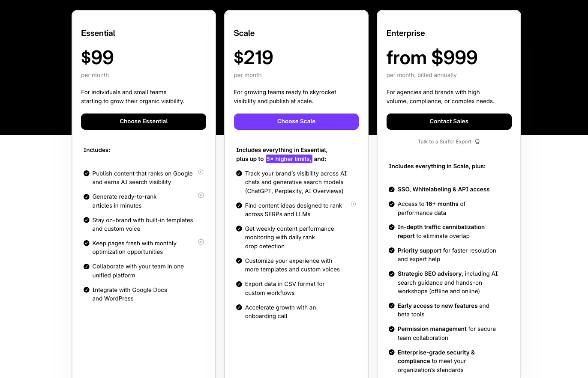The image size is (588, 378).
Task: Select the "Essential" plan heading
Action: pyautogui.click(x=98, y=33)
